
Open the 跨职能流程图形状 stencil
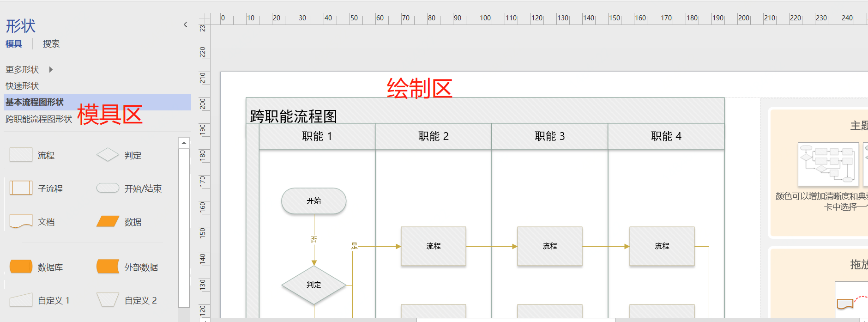point(39,119)
